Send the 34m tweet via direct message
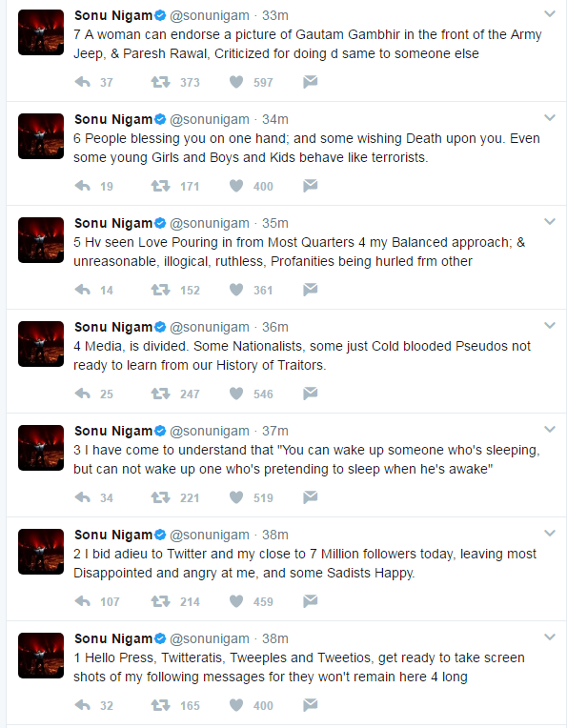The image size is (567, 728). click(311, 186)
